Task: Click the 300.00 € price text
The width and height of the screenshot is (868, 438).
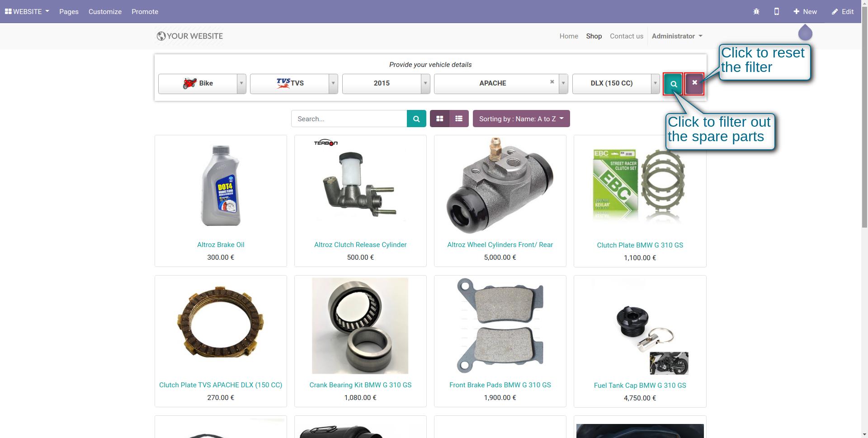Action: coord(221,257)
